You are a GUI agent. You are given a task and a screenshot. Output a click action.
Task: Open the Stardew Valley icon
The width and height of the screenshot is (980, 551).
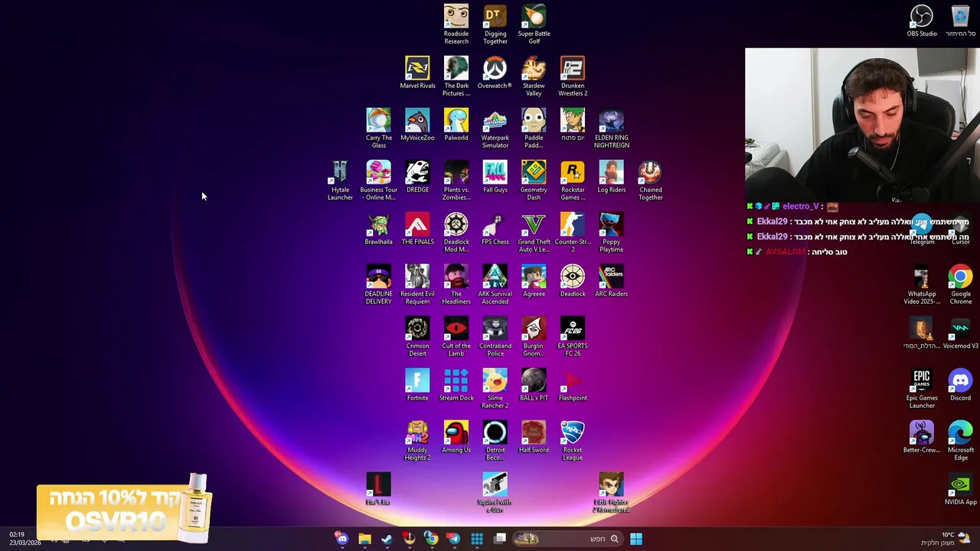534,77
